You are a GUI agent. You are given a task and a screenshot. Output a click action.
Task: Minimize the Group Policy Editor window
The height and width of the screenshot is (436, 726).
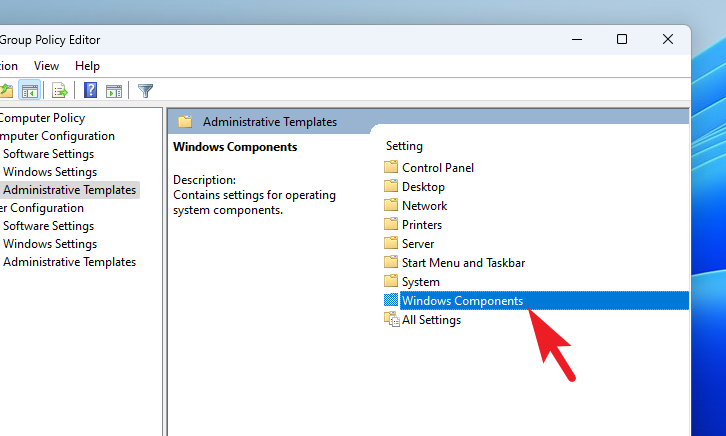pyautogui.click(x=577, y=39)
